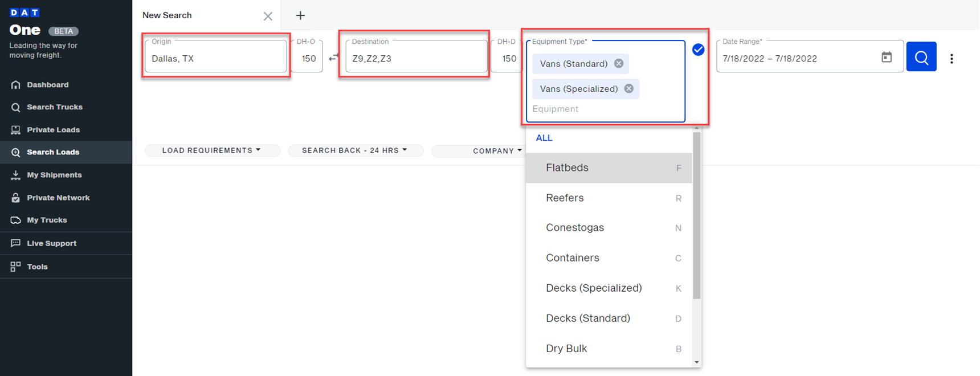
Task: Select Flatbeds from equipment list
Action: click(x=609, y=167)
